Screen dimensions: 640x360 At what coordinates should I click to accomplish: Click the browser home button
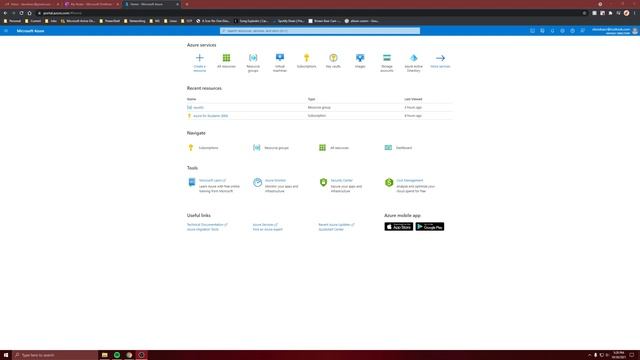tap(29, 13)
